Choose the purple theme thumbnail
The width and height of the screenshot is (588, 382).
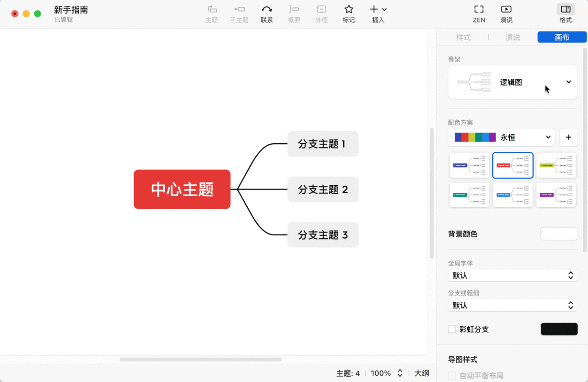pos(556,195)
